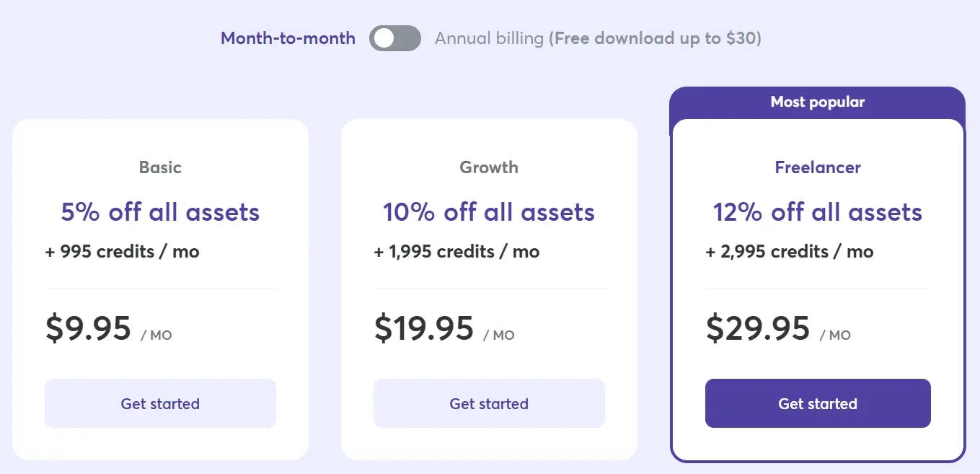980x474 pixels.
Task: Click the "+ 2,995 credits / mo" text
Action: 790,252
